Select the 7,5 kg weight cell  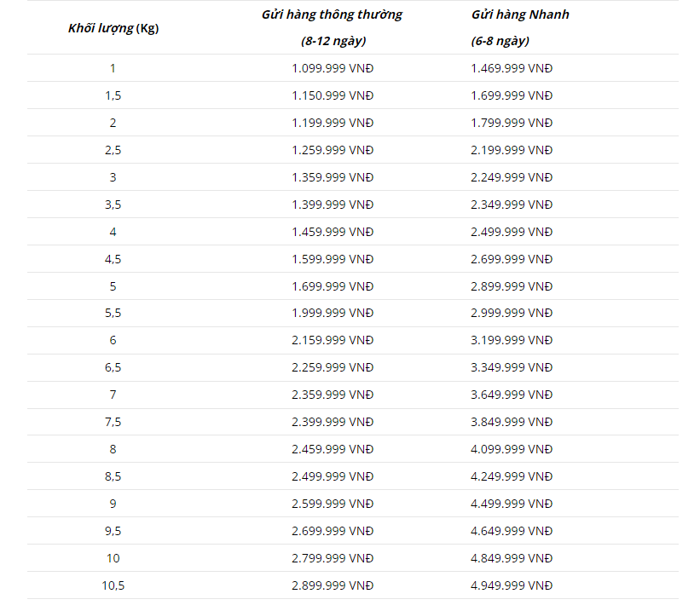[x=113, y=422]
